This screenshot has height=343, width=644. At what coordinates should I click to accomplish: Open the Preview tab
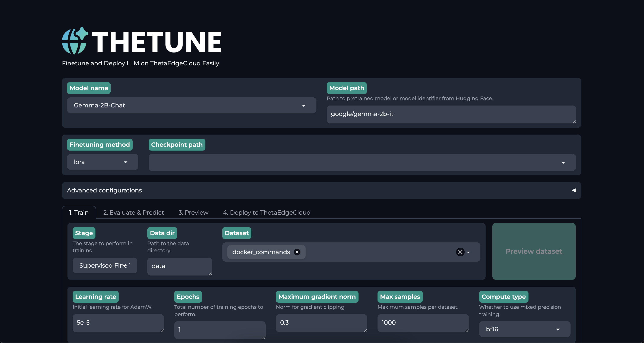[193, 213]
